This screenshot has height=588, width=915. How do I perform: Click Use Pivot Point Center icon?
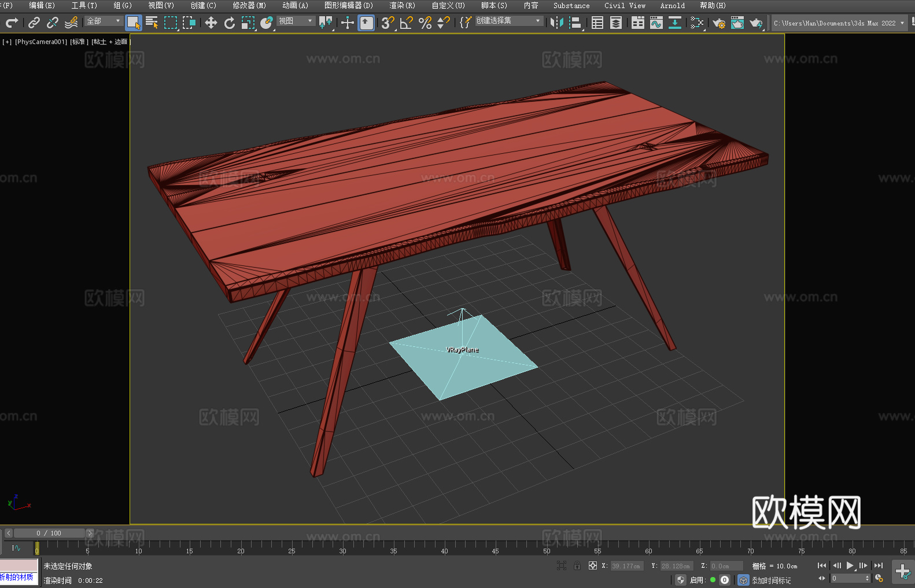[x=326, y=23]
